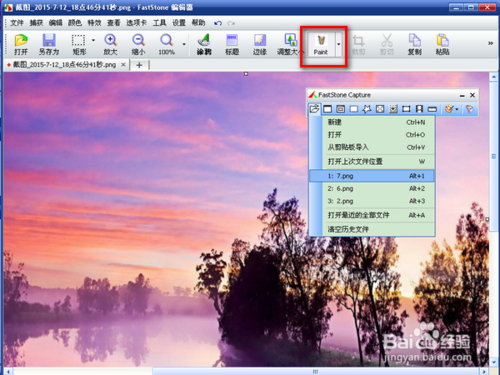Screen dimensions: 500x375
Task: Click the 标题 (Caption) tool icon
Action: point(232,44)
